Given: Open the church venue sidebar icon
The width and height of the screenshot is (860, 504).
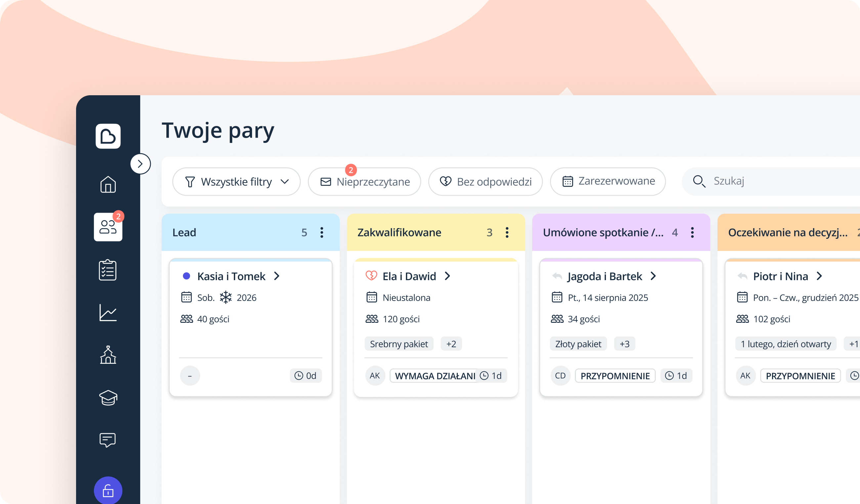Looking at the screenshot, I should (108, 355).
